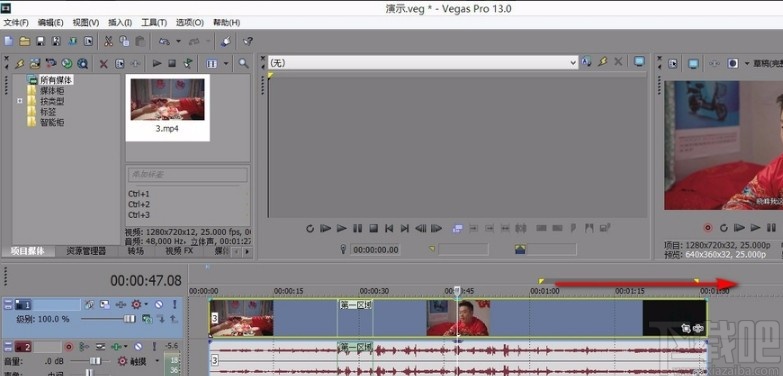Open the Project Media views dropdown arrow

226,63
